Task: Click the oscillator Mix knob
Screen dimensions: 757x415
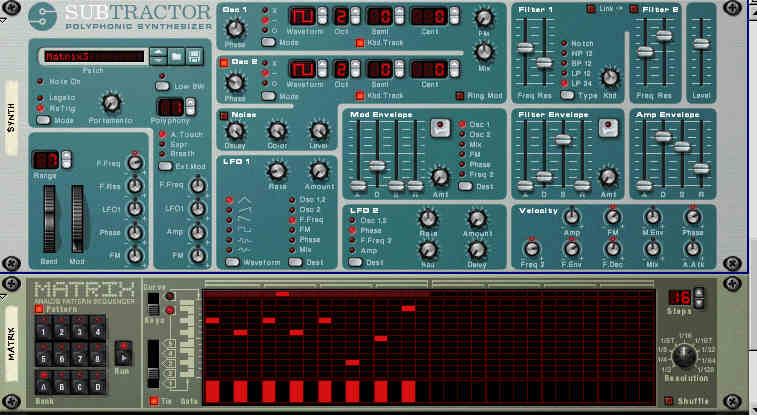Action: tap(484, 52)
